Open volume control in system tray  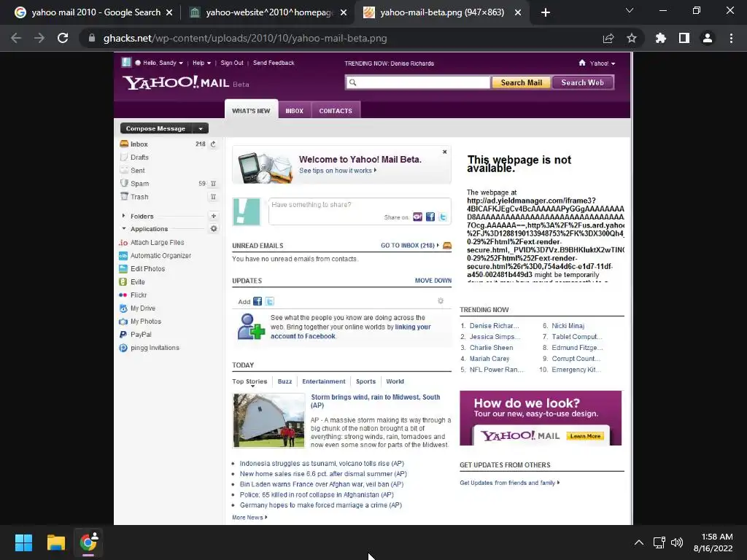[676, 542]
